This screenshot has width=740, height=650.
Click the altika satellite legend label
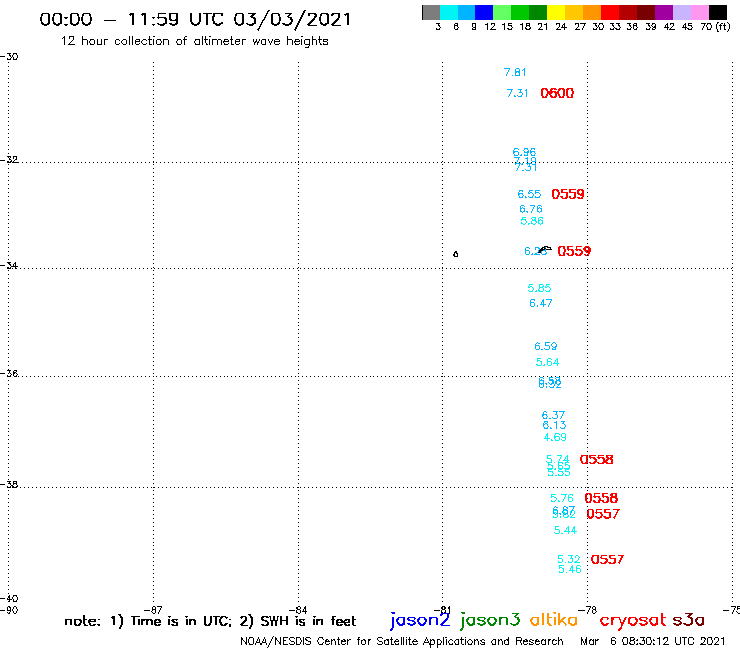tap(554, 620)
